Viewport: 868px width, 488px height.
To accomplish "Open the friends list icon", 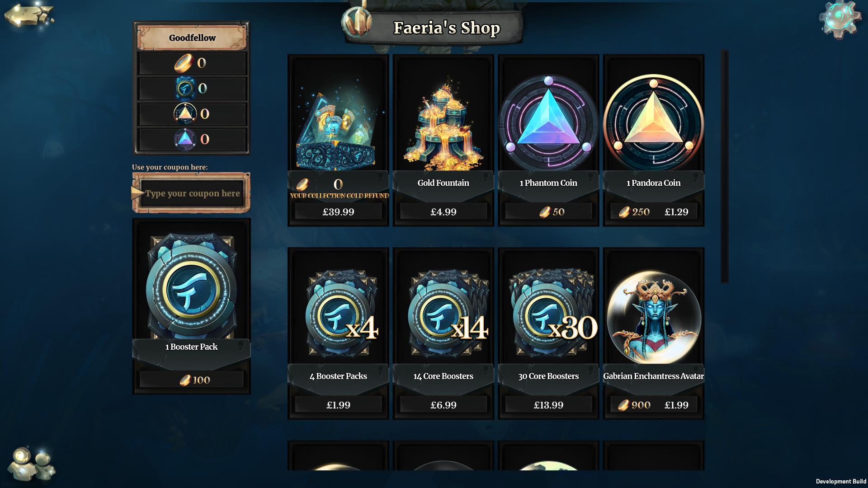I will tap(32, 464).
